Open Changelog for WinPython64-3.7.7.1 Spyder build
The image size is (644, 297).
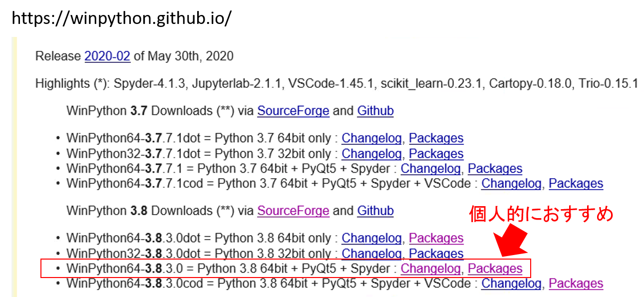(430, 168)
